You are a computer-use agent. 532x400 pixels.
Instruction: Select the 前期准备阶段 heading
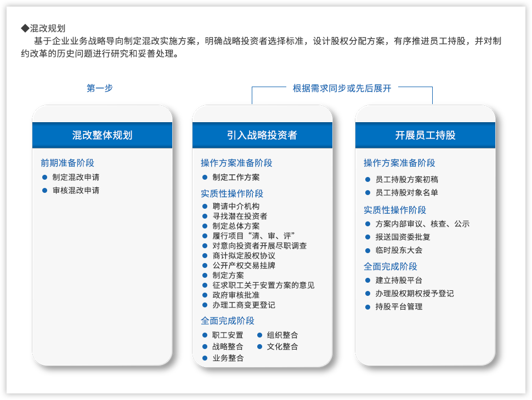point(67,163)
